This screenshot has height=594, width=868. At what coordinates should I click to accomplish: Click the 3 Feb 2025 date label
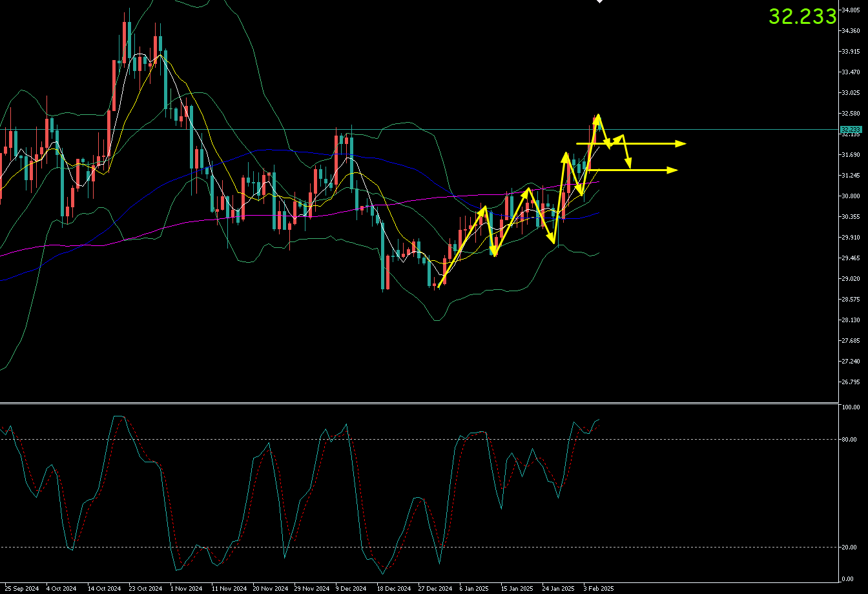point(598,589)
